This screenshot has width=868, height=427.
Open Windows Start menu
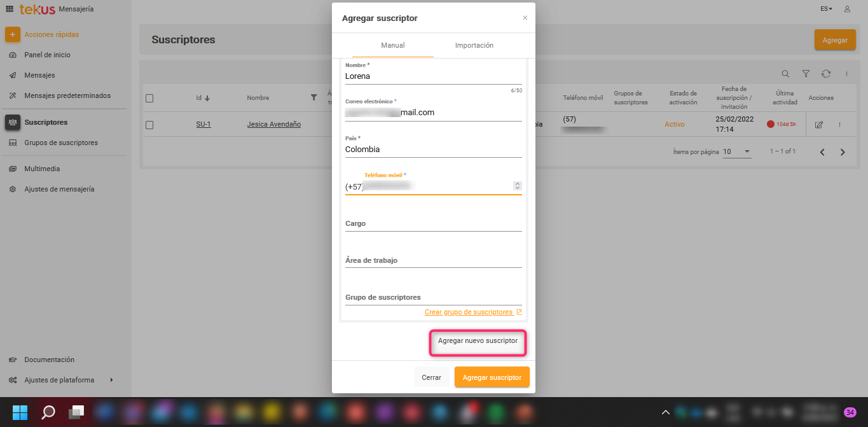[x=20, y=412]
